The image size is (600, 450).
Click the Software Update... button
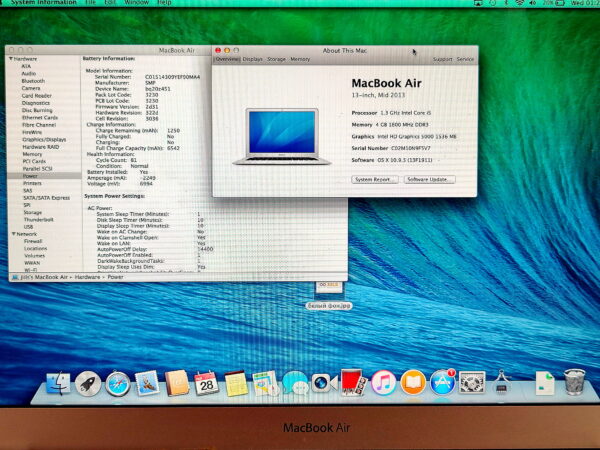pyautogui.click(x=429, y=179)
